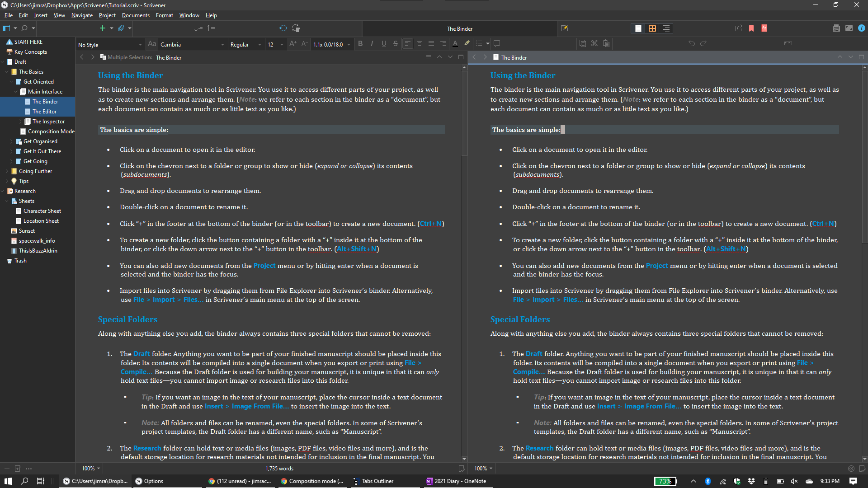This screenshot has height=488, width=868.
Task: Click the Redo arrow icon
Action: (703, 44)
